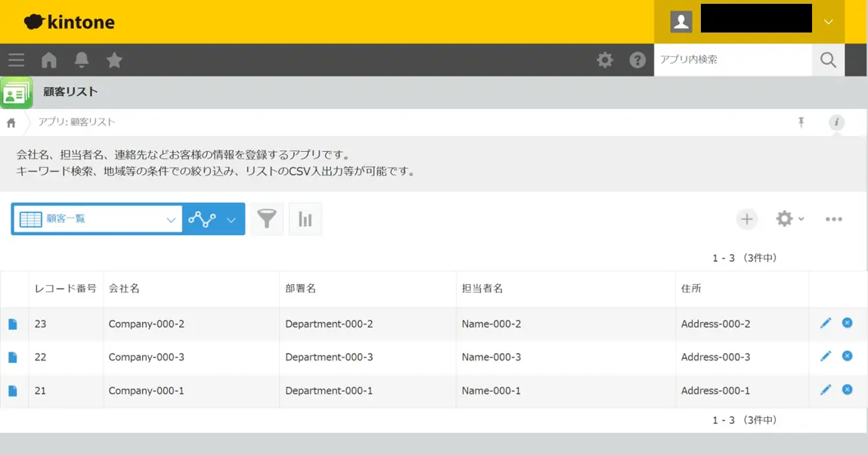Pin the app description bar

(801, 122)
